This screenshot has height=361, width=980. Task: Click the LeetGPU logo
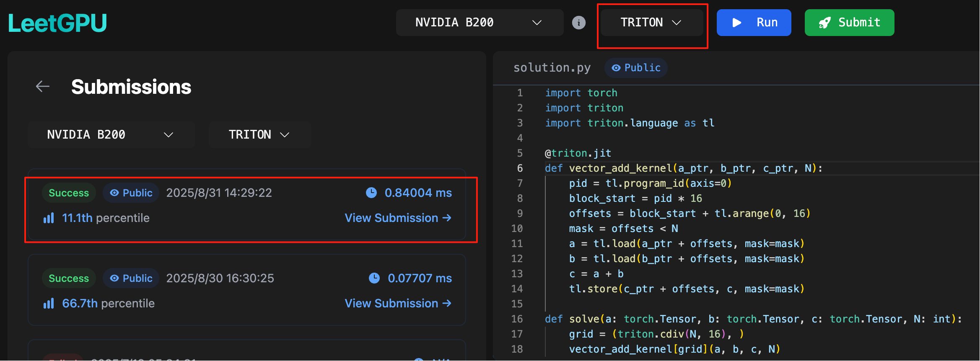coord(57,23)
